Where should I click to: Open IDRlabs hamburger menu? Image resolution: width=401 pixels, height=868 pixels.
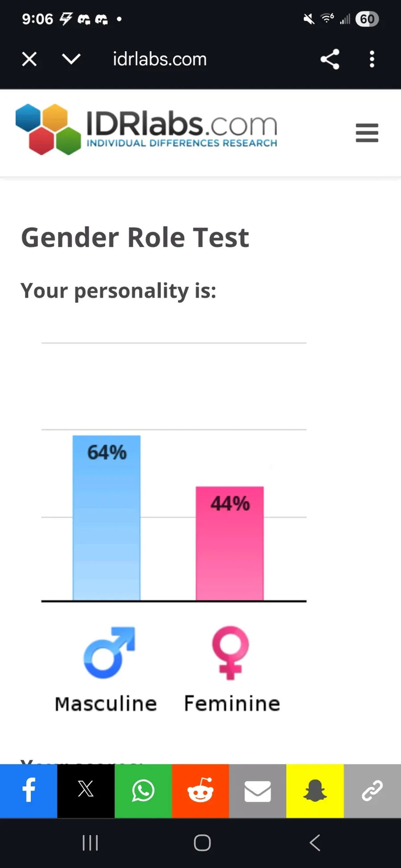(367, 133)
